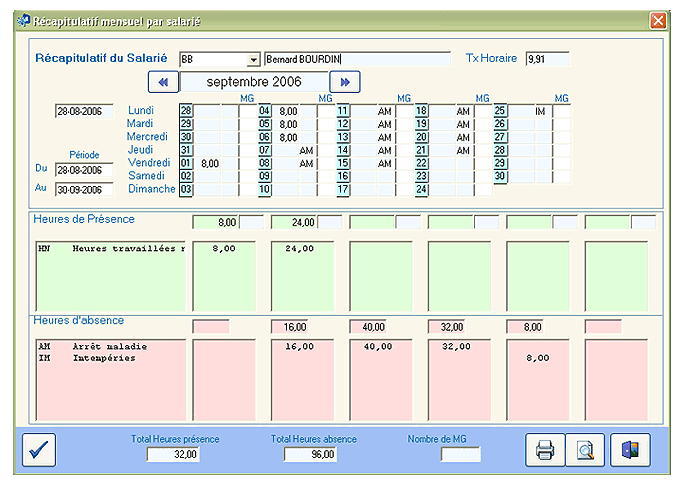Click the exit door icon button
This screenshot has width=684, height=486.
pos(630,450)
